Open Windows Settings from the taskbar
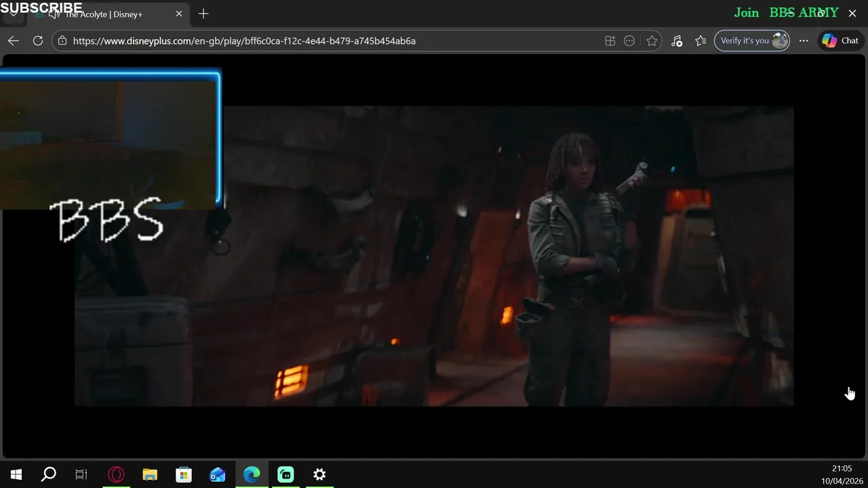868x488 pixels. click(x=319, y=474)
